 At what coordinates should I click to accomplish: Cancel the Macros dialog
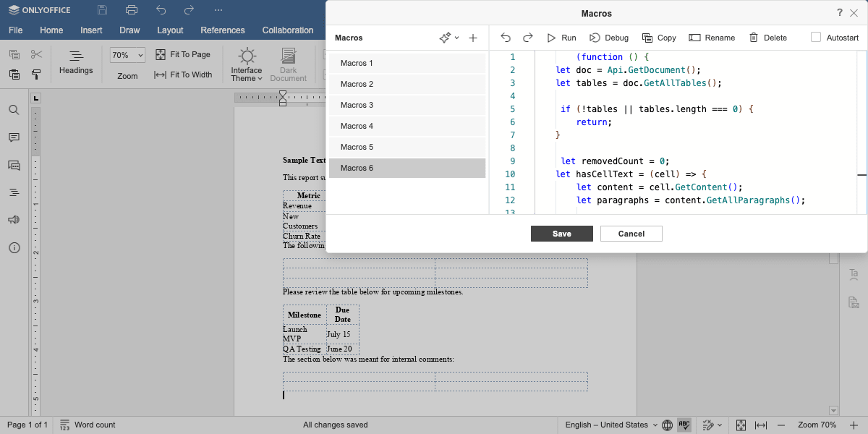click(631, 234)
